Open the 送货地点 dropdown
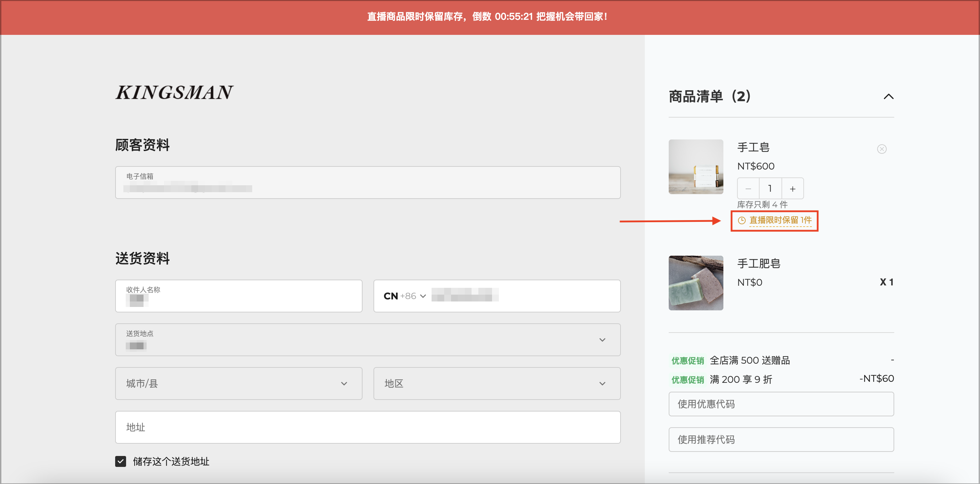The height and width of the screenshot is (484, 980). [368, 339]
